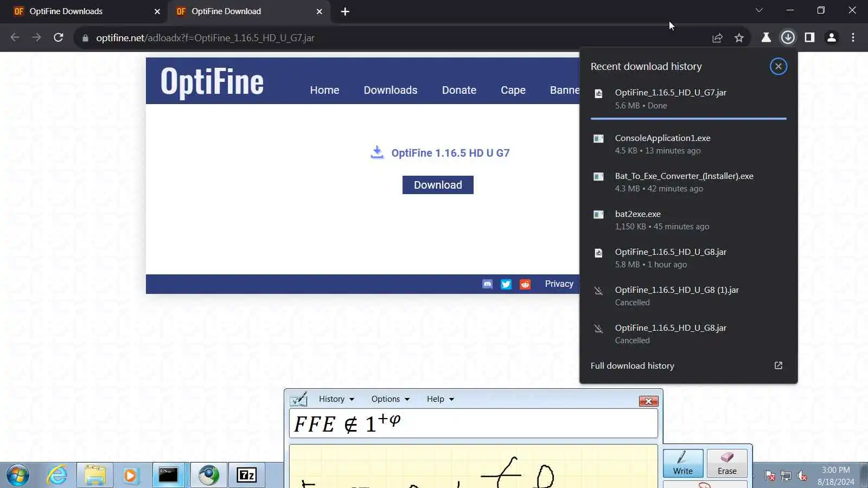The height and width of the screenshot is (488, 868).
Task: Open the network tray icon
Action: [786, 476]
